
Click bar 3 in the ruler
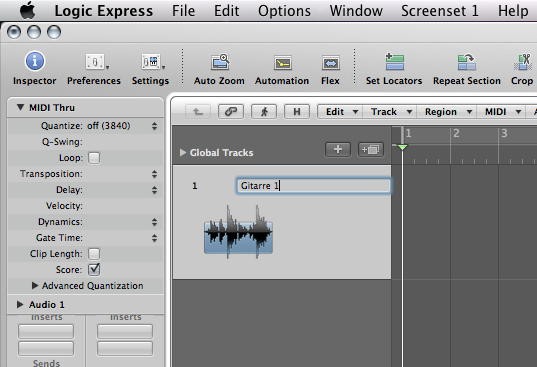click(504, 133)
